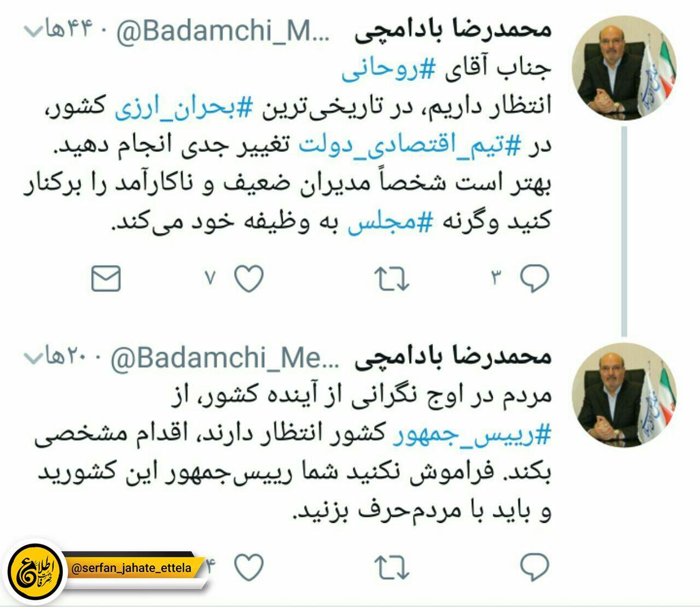This screenshot has height=607, width=700.
Task: Reply to the second tweet via speech bubble
Action: point(534,567)
